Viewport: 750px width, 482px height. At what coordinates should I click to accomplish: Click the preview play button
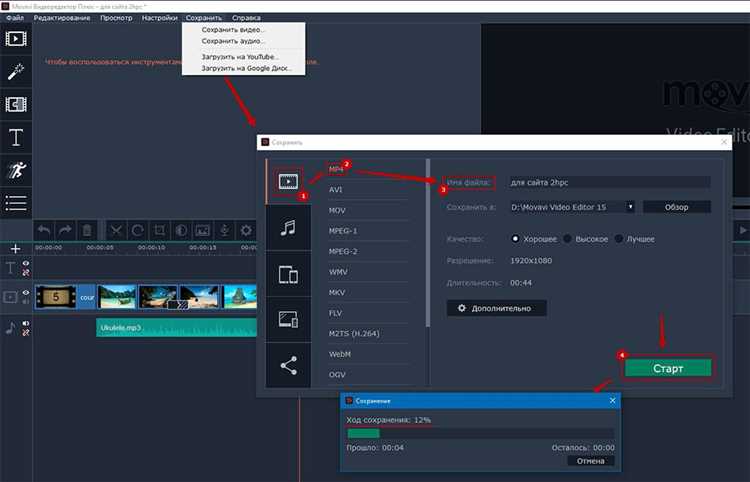743,230
